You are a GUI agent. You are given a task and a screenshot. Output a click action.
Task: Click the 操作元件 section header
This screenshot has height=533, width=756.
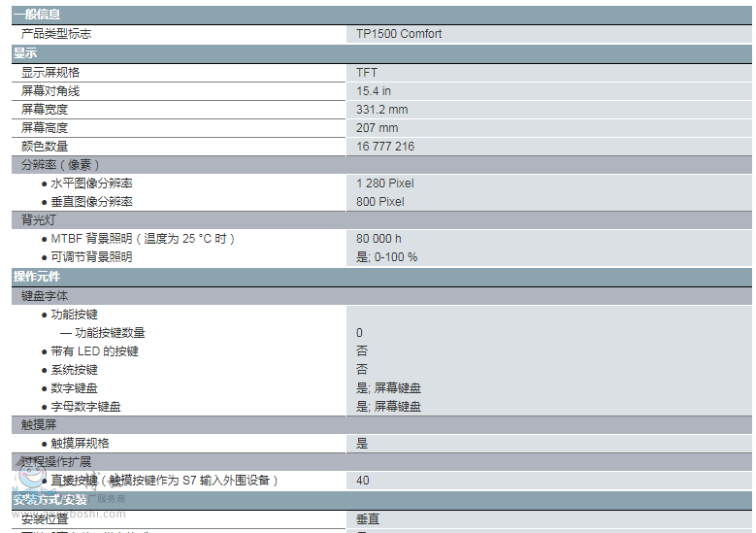(36, 277)
